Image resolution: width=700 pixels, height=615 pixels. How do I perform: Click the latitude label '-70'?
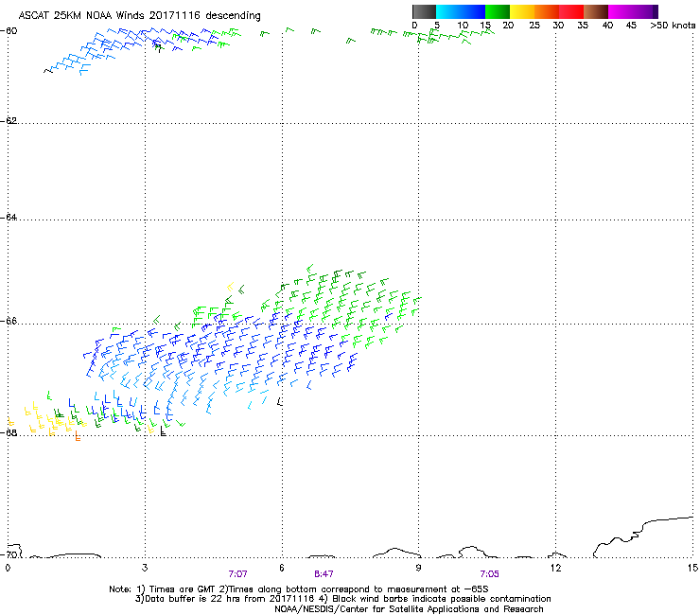coord(9,554)
